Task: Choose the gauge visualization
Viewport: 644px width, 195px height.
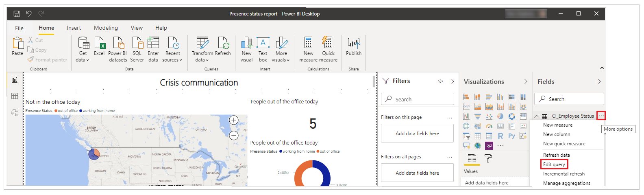Action: click(489, 126)
